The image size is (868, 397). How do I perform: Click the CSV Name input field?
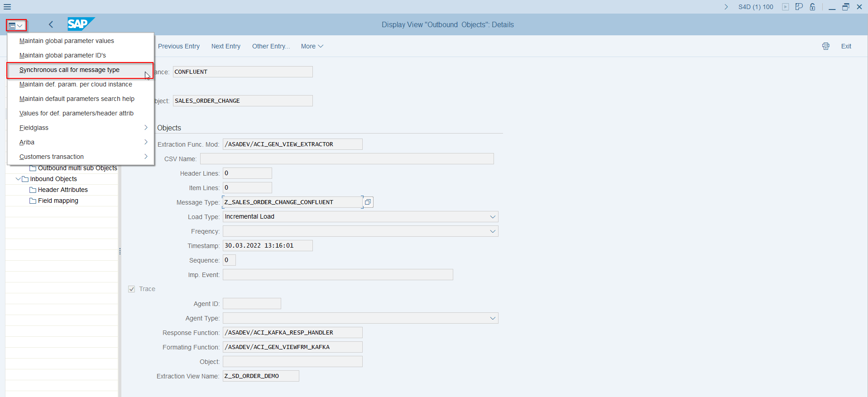[347, 159]
